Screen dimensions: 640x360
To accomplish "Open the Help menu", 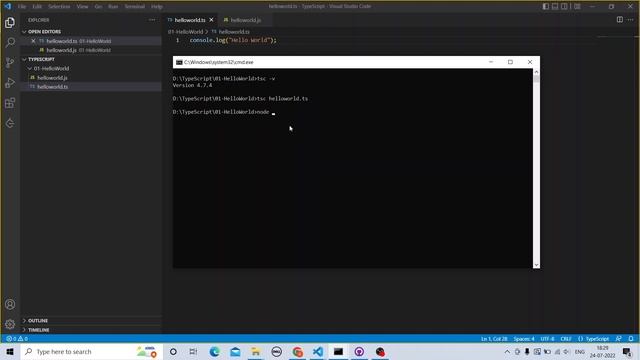I will [x=157, y=7].
